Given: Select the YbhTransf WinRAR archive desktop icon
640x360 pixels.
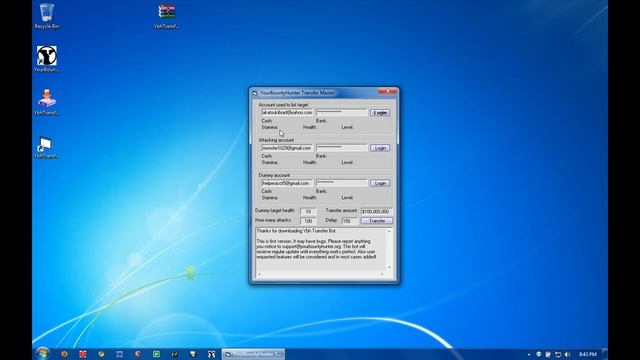Looking at the screenshot, I should point(167,16).
